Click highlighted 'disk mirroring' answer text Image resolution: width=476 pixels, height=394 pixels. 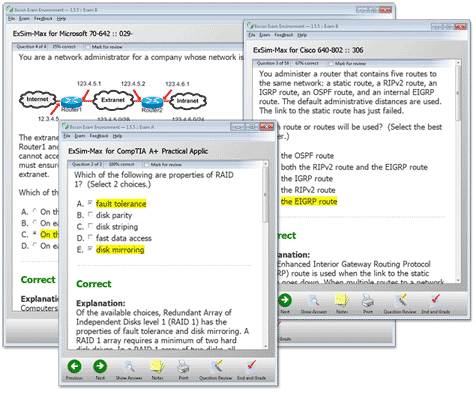[x=120, y=250]
